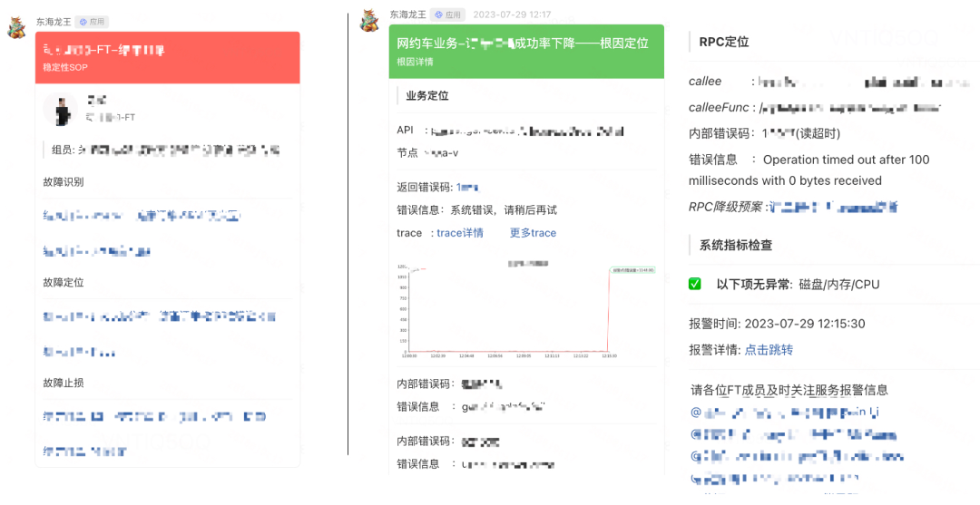This screenshot has width=980, height=505.
Task: Click the first @mention below 请各位FT成员
Action: coord(785,413)
